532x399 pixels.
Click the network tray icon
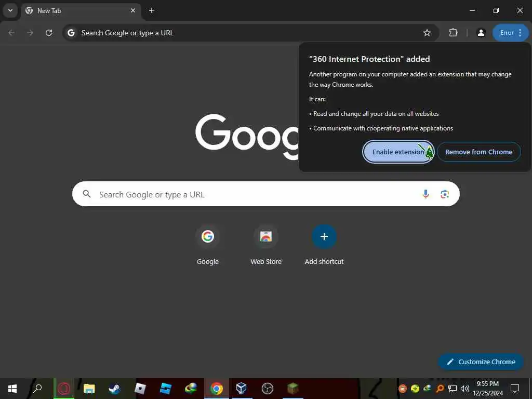[x=453, y=389]
